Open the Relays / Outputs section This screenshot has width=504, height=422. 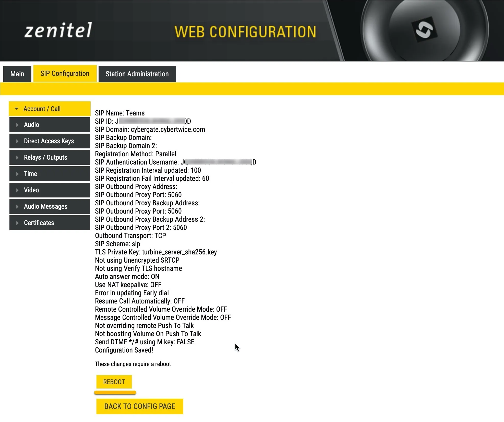click(x=50, y=157)
